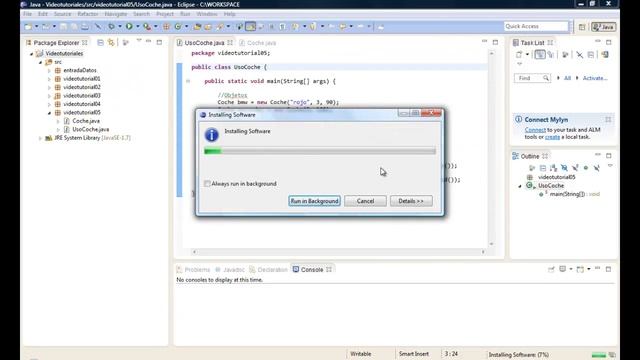This screenshot has width=640, height=360.
Task: Click the Save toolbar icon
Action: pyautogui.click(x=63, y=27)
